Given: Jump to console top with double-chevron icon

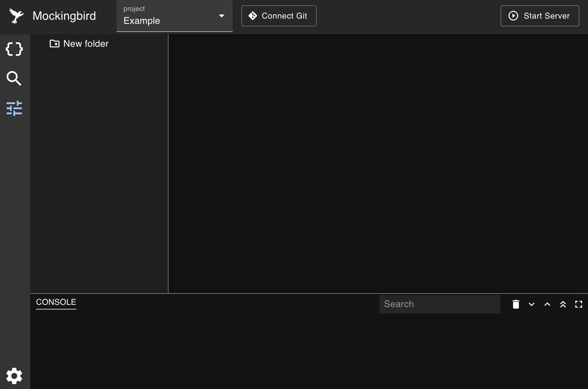Looking at the screenshot, I should click(563, 304).
